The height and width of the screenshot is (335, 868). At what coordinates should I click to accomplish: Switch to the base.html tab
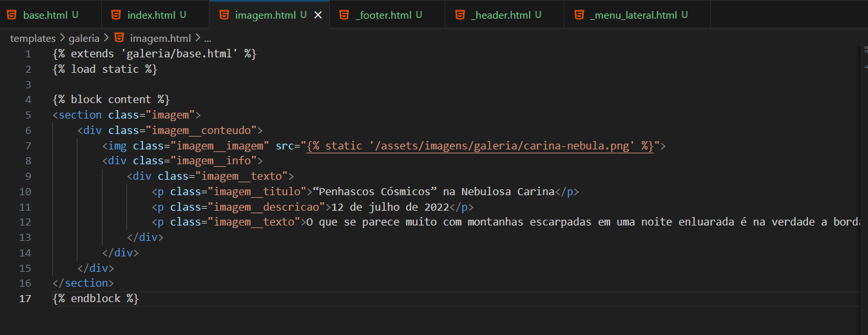click(x=50, y=15)
